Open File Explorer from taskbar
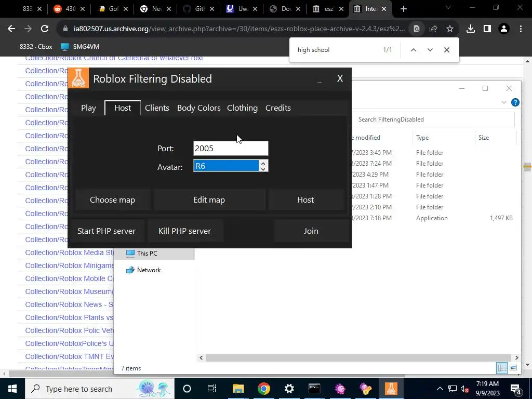The image size is (532, 399). pos(238,389)
